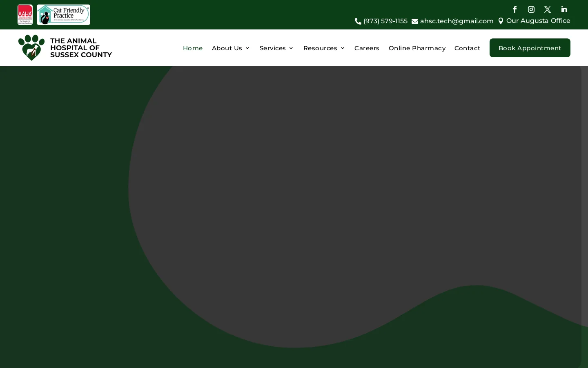Call the (973) 579-1155 number link

pyautogui.click(x=385, y=21)
